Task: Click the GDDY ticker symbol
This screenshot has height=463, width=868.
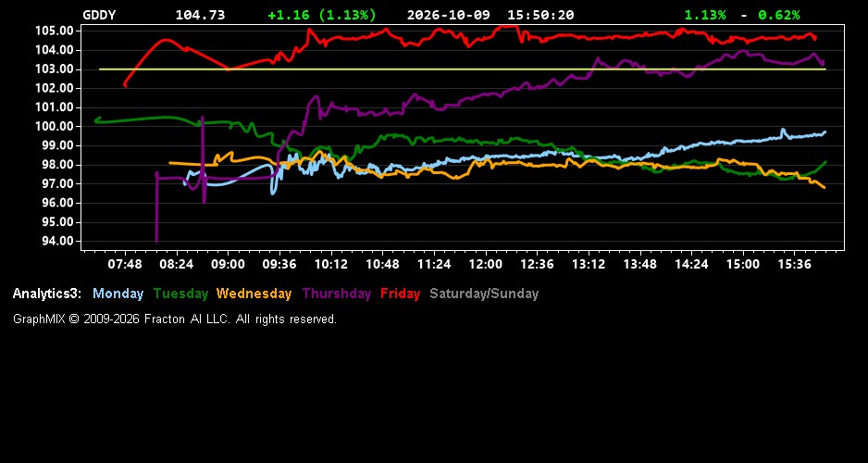Action: click(100, 15)
